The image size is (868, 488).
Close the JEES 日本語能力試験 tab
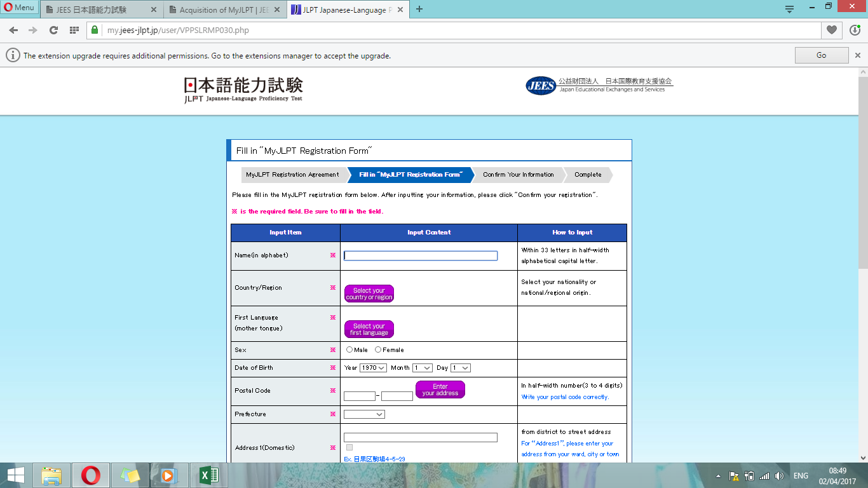click(x=154, y=10)
